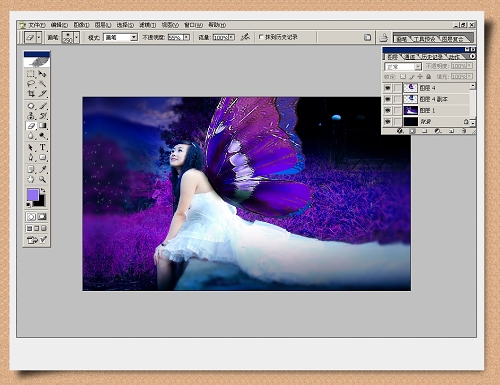
Task: Check the erase to history checkbox
Action: [x=261, y=37]
